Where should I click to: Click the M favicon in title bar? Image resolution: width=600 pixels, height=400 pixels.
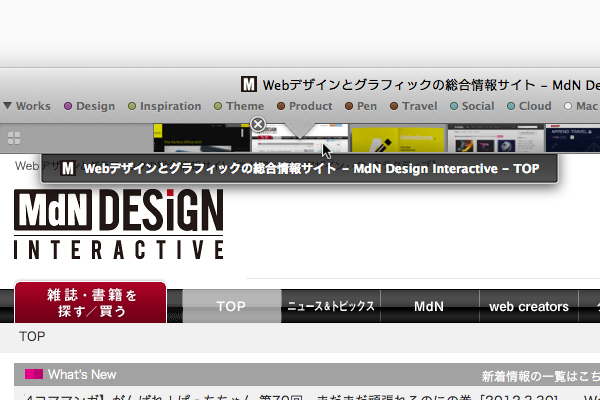249,84
